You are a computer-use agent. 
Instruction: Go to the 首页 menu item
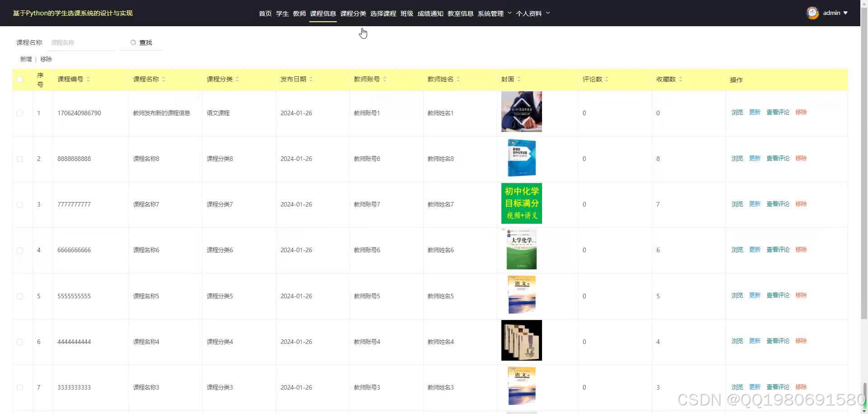point(265,14)
